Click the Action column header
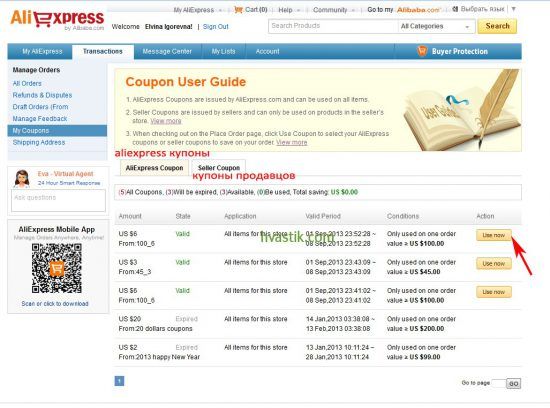550x408 pixels. coord(485,216)
